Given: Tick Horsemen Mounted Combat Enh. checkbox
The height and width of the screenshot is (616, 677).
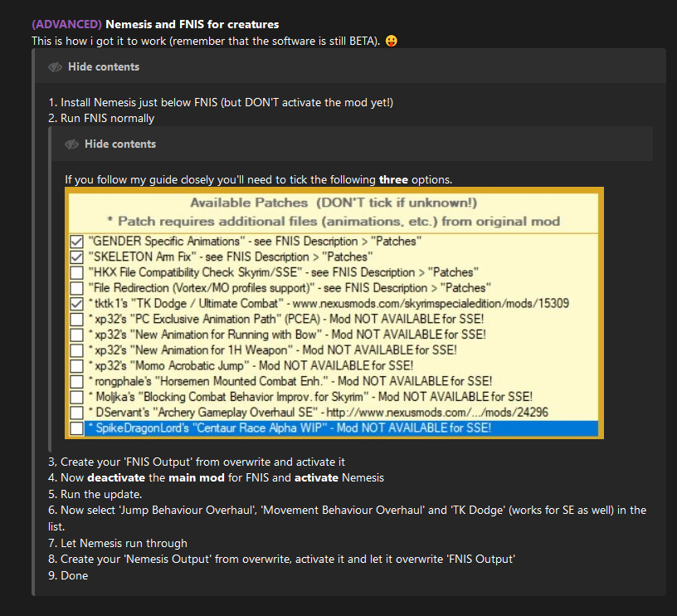Looking at the screenshot, I should pyautogui.click(x=77, y=381).
